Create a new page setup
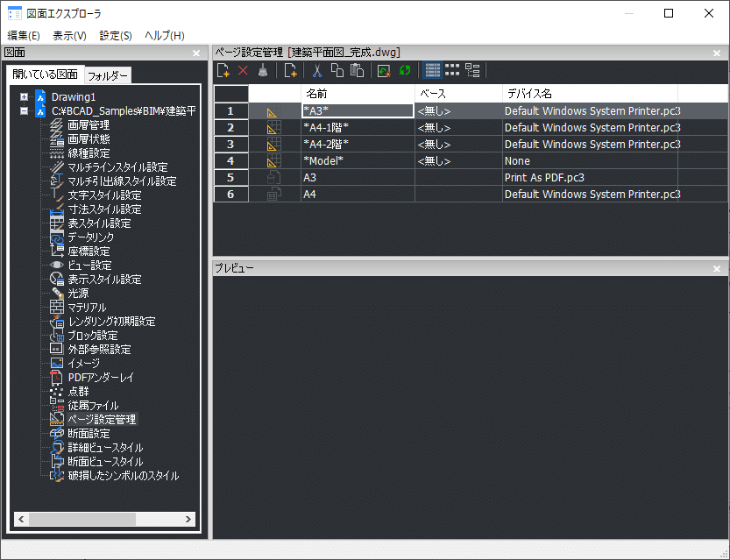 [x=222, y=70]
